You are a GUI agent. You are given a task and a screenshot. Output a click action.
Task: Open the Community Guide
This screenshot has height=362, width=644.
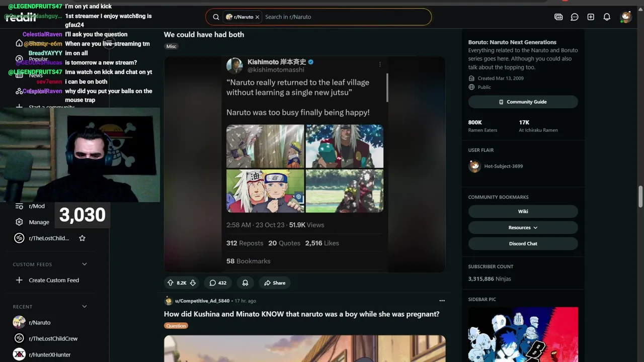coord(523,102)
